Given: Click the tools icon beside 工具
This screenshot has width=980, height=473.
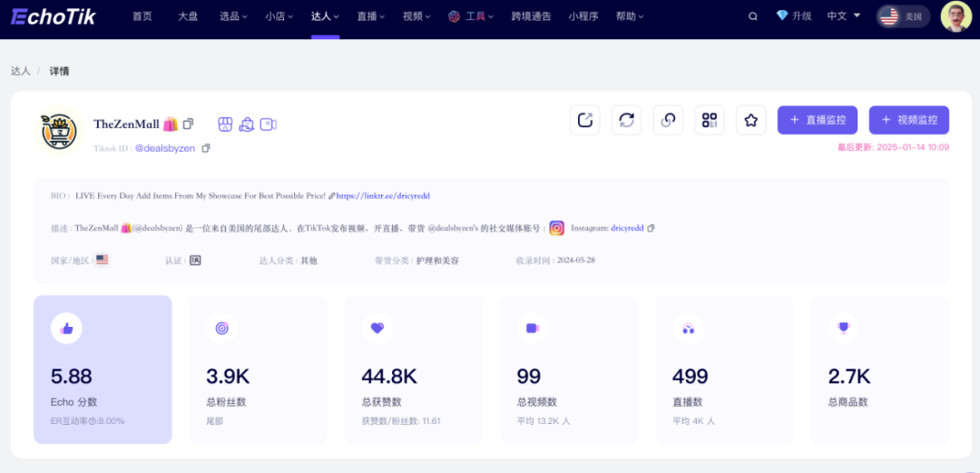Looking at the screenshot, I should coord(455,16).
